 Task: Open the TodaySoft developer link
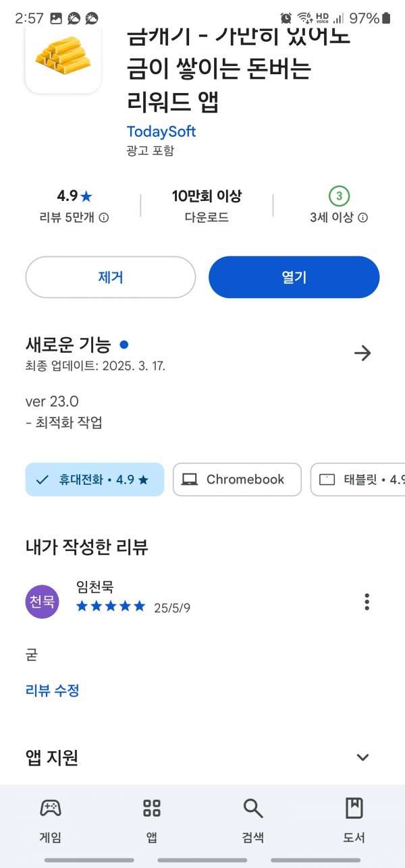click(x=161, y=132)
